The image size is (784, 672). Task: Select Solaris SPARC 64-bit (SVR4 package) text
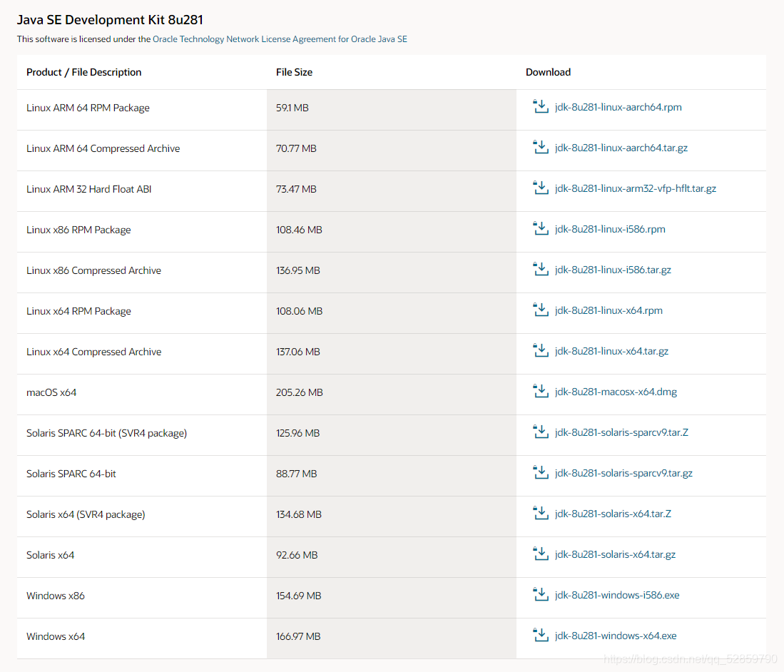[106, 433]
